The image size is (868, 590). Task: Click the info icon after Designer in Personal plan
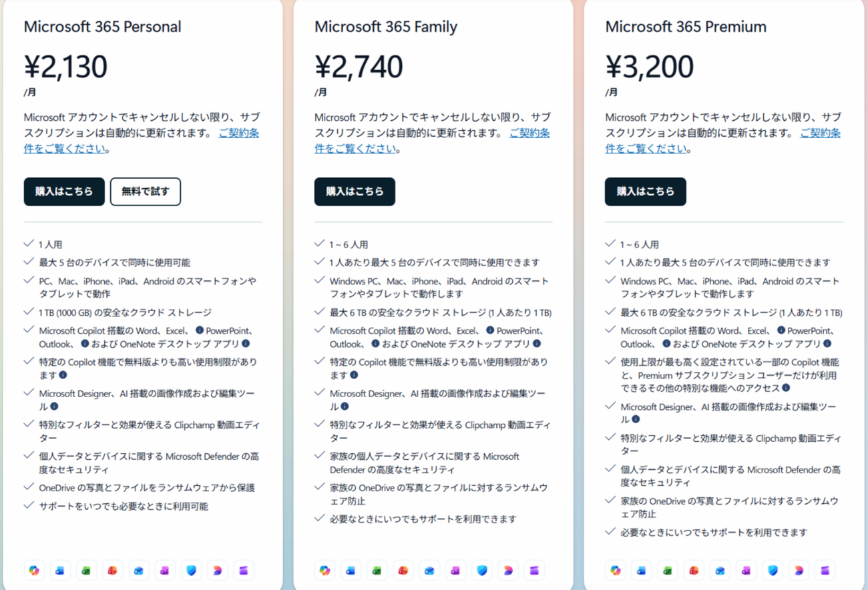pos(54,406)
